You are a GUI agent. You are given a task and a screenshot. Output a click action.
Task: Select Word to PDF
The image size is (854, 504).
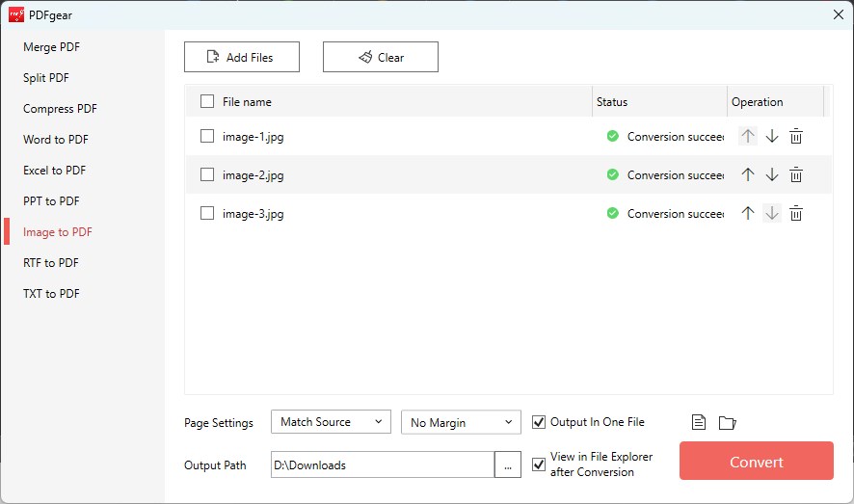(x=56, y=140)
